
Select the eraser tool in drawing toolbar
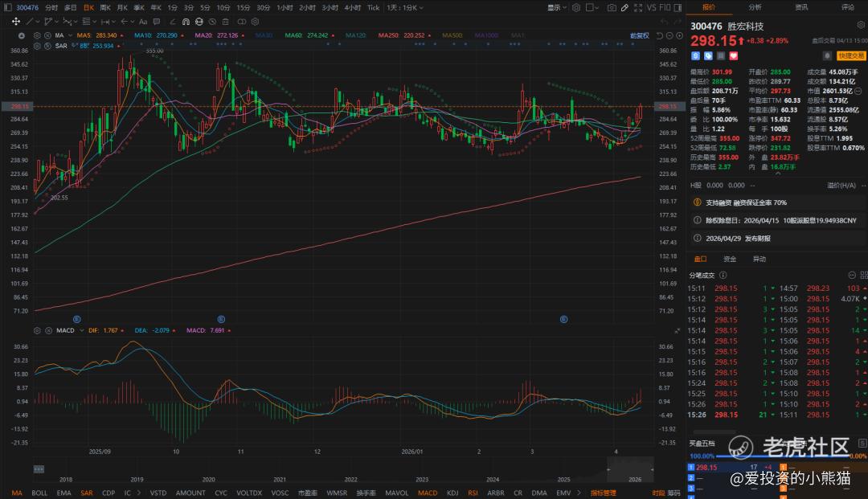click(173, 22)
